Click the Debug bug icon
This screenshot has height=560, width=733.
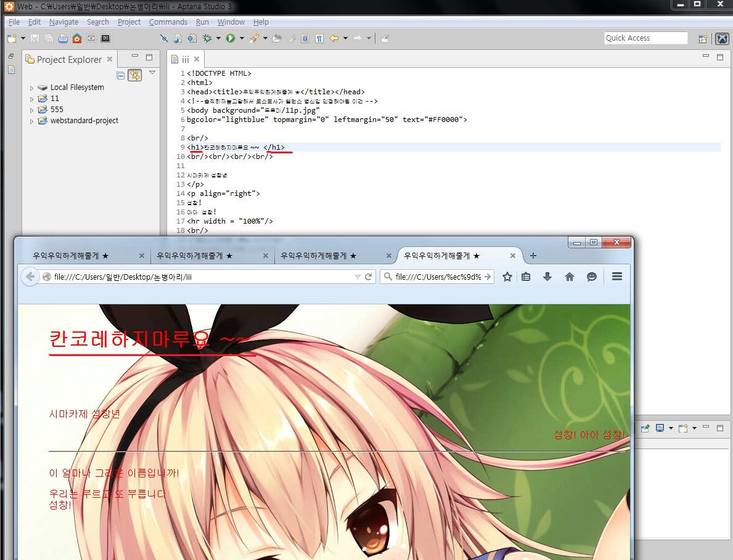click(207, 38)
